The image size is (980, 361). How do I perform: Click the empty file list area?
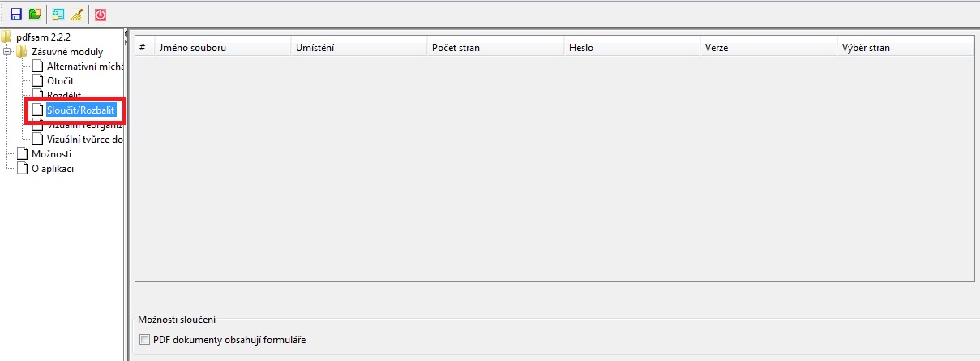point(554,168)
